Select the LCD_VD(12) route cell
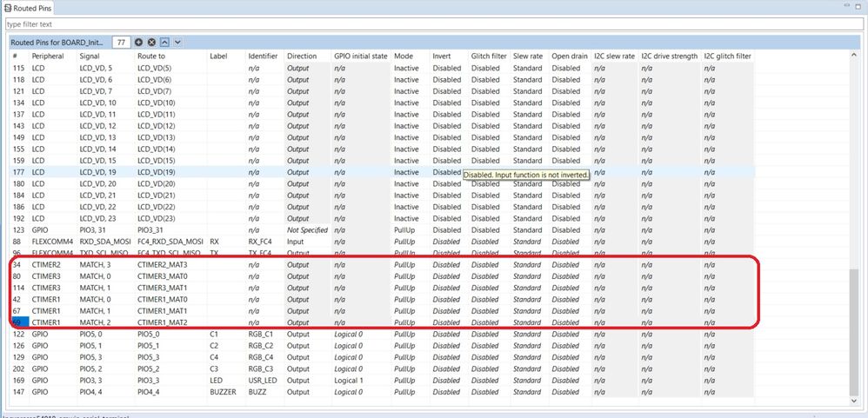 coord(157,126)
